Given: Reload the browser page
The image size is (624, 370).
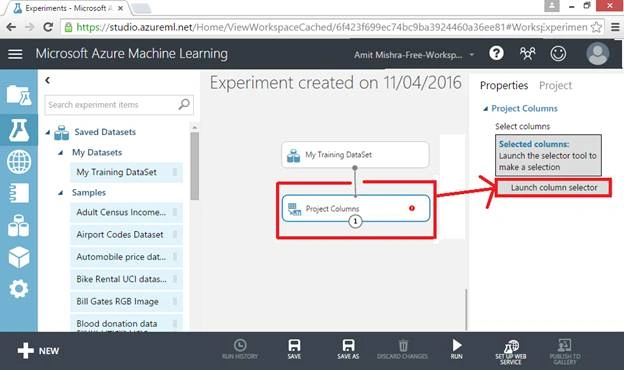Looking at the screenshot, I should point(48,27).
